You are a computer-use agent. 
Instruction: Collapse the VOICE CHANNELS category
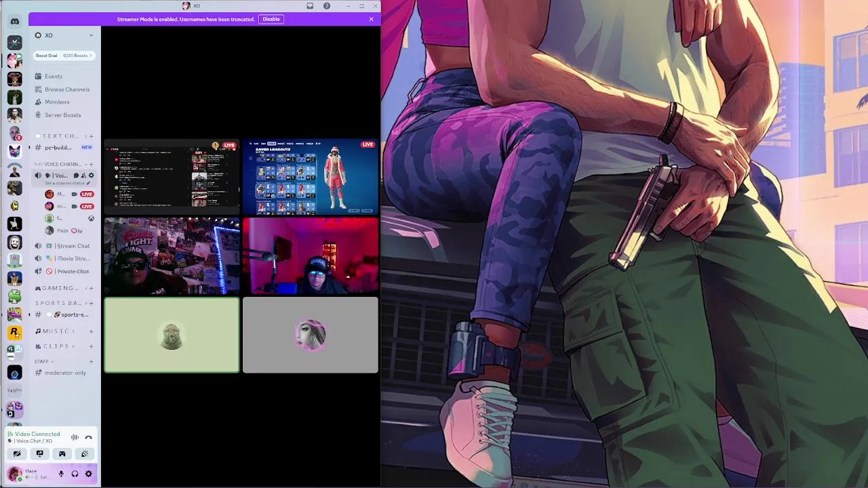[62, 164]
